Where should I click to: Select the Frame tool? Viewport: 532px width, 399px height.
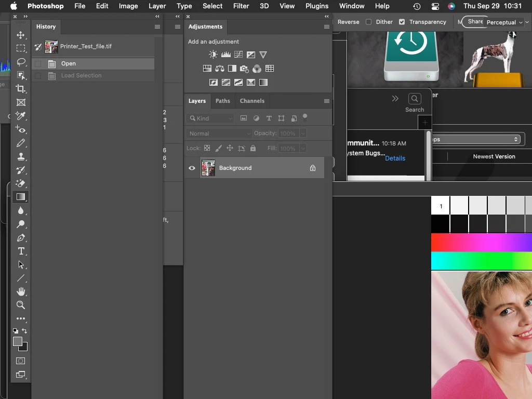click(21, 102)
